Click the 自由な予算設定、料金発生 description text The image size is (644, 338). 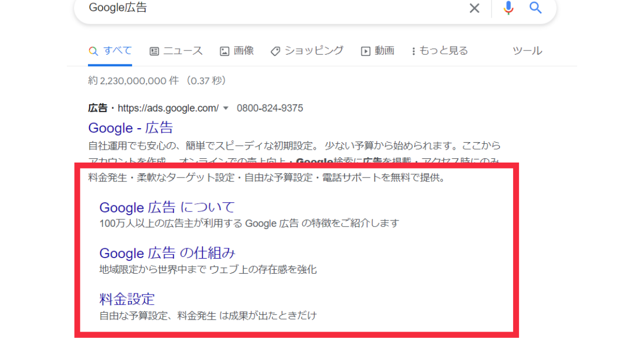(x=208, y=315)
